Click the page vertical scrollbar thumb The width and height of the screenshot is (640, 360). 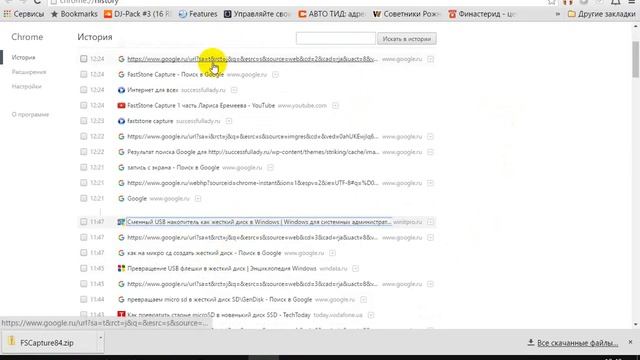coord(636,59)
